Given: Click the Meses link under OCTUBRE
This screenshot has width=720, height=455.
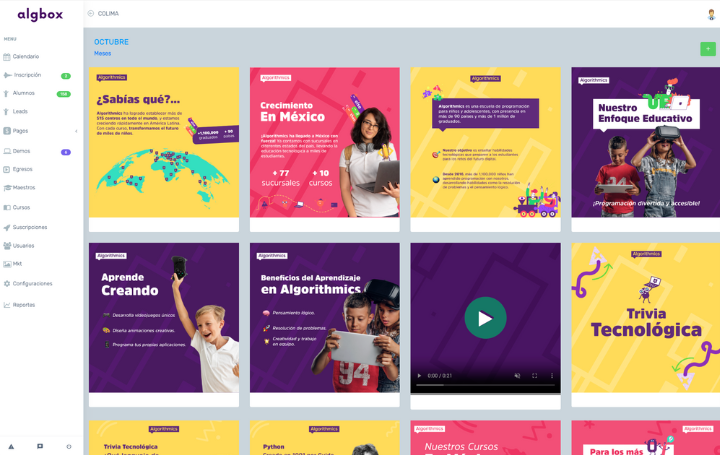Looking at the screenshot, I should pos(102,53).
